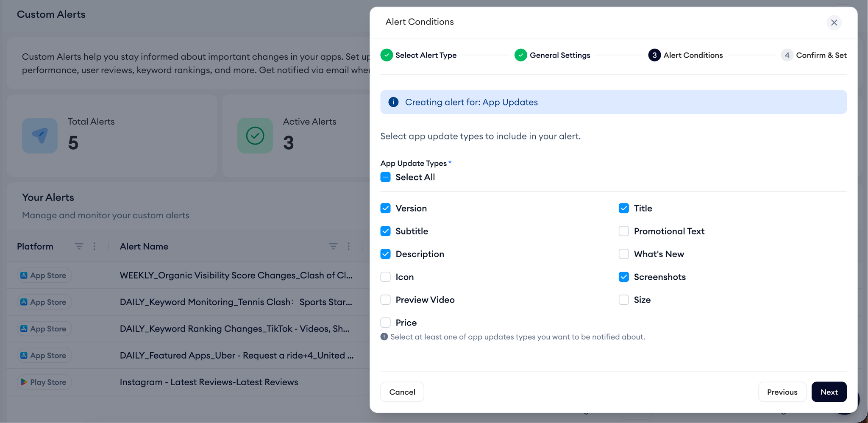Viewport: 868px width, 423px height.
Task: Click the info icon in the blue banner
Action: (393, 102)
